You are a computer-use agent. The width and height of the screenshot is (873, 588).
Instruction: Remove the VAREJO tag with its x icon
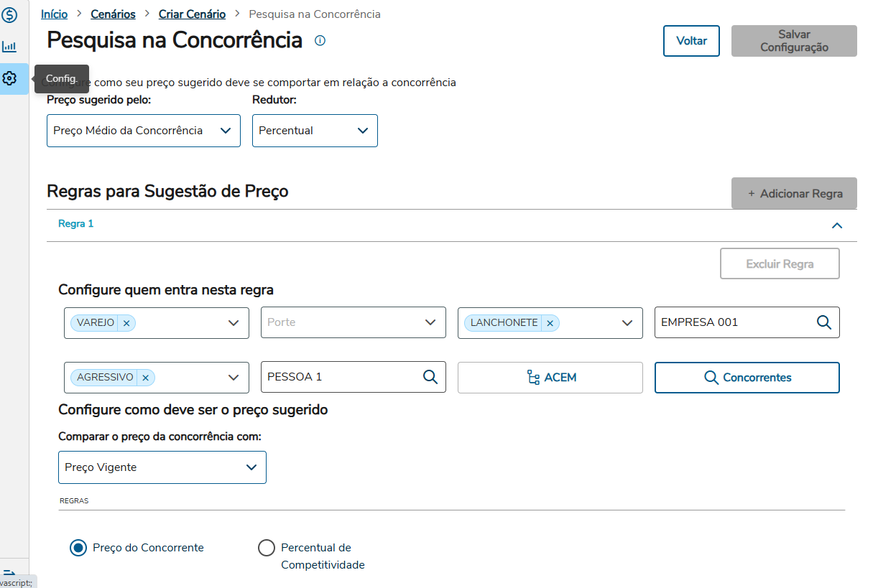tap(126, 323)
